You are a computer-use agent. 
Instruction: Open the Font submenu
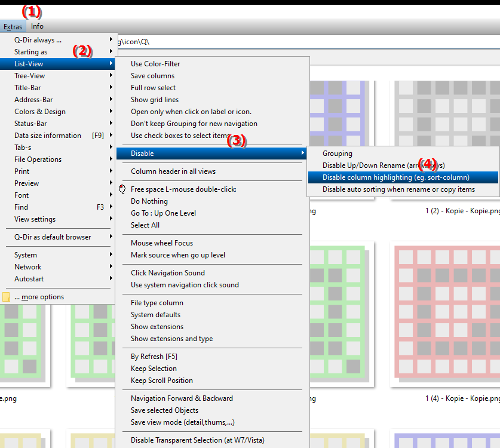coord(58,195)
